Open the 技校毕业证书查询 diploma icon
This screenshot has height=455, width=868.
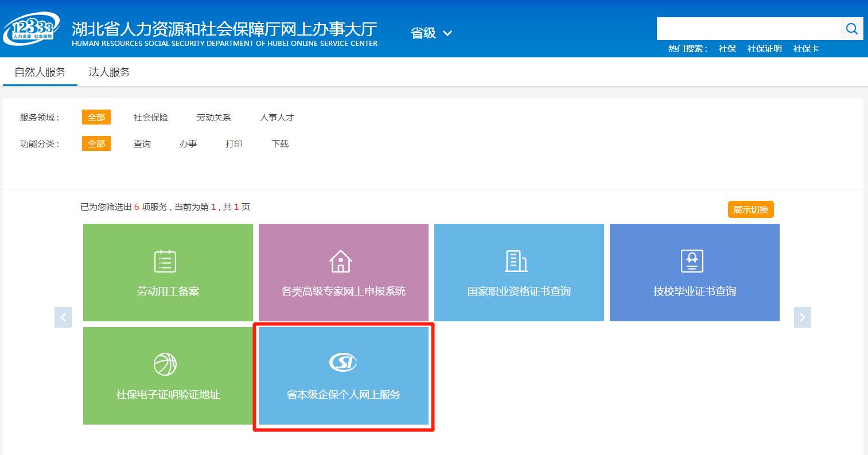pos(692,261)
